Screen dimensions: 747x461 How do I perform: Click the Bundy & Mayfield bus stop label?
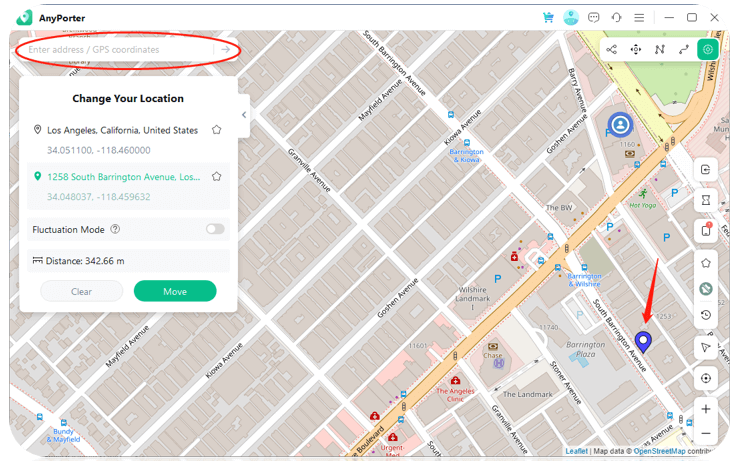coord(63,435)
